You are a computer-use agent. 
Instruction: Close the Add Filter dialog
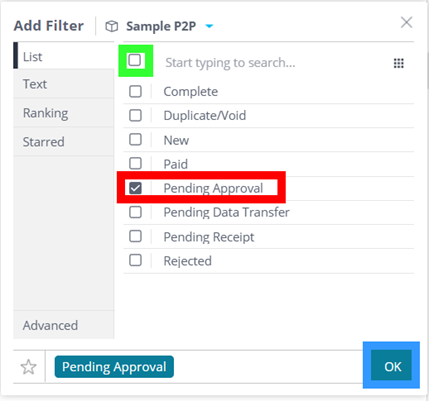tap(406, 23)
